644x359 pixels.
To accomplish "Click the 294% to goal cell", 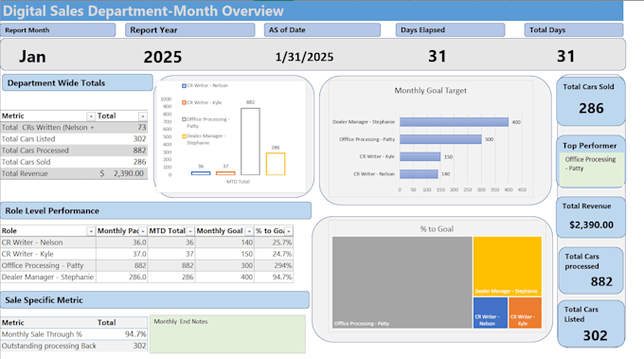I will pyautogui.click(x=274, y=265).
